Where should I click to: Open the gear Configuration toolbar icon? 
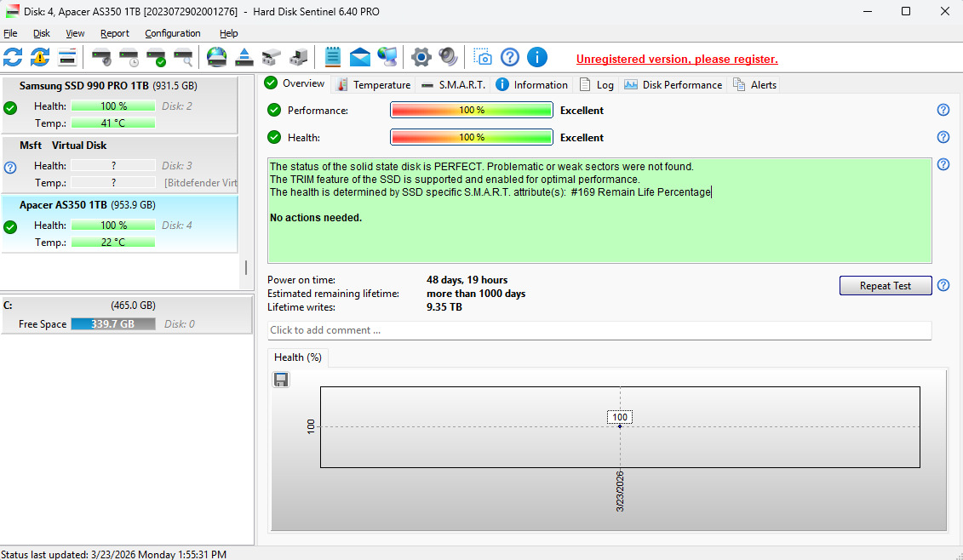[421, 57]
